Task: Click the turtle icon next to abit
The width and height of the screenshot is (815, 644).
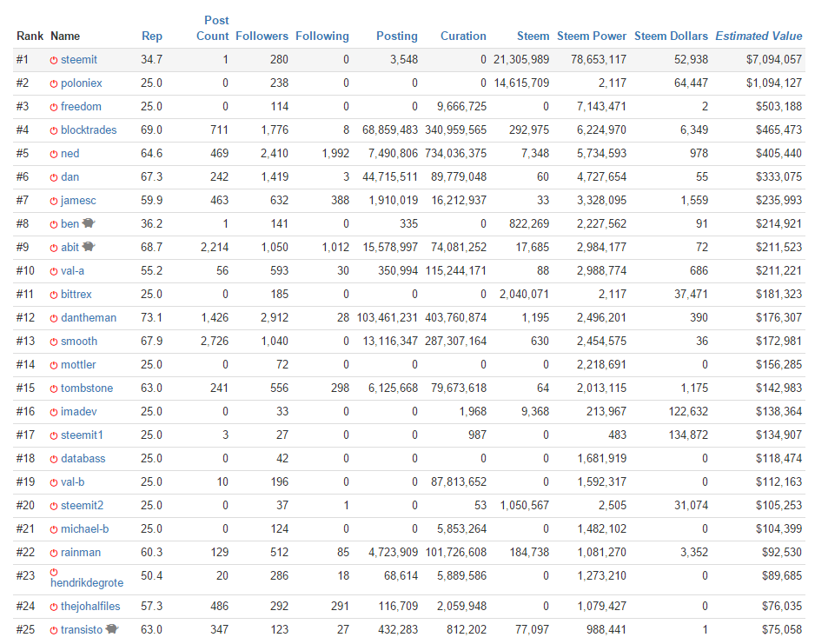Action: click(89, 247)
